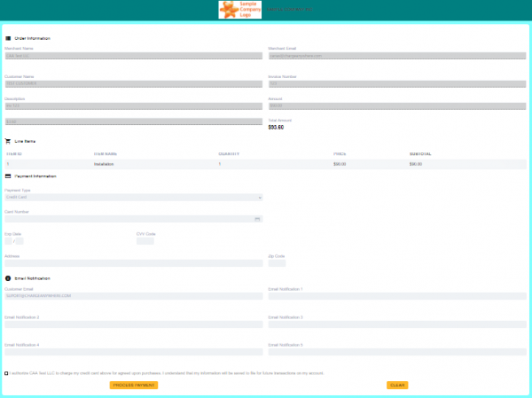Click the Invoice Number field

coord(397,84)
